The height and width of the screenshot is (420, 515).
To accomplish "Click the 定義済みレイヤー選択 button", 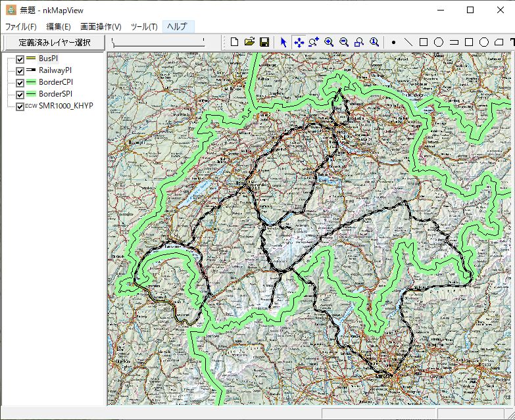I will [x=54, y=43].
